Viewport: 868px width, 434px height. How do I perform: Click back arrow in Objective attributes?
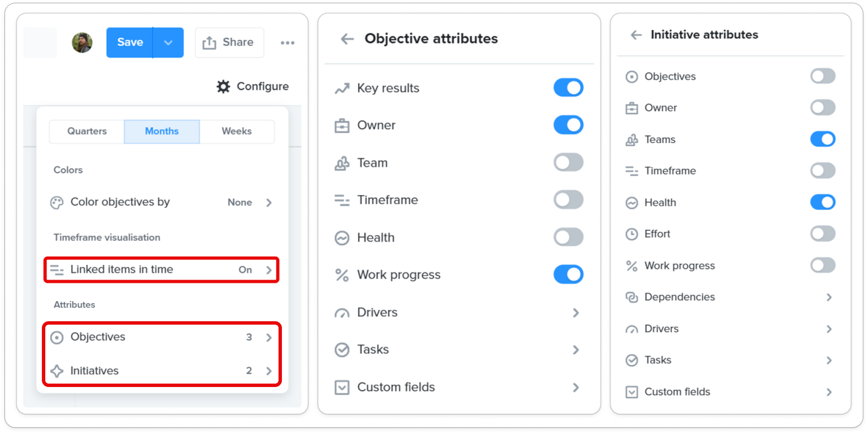coord(347,39)
